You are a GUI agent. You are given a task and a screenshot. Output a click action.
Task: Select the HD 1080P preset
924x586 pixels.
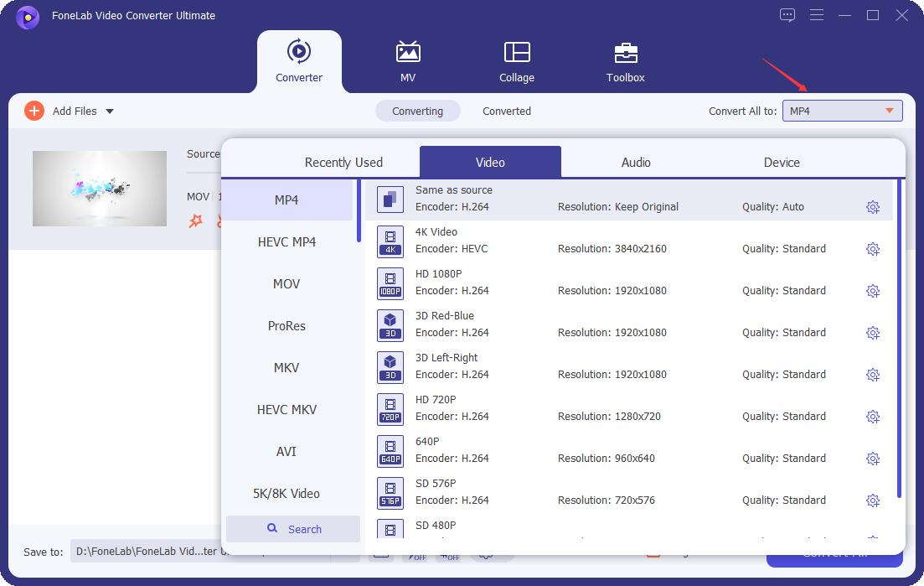[x=629, y=283]
